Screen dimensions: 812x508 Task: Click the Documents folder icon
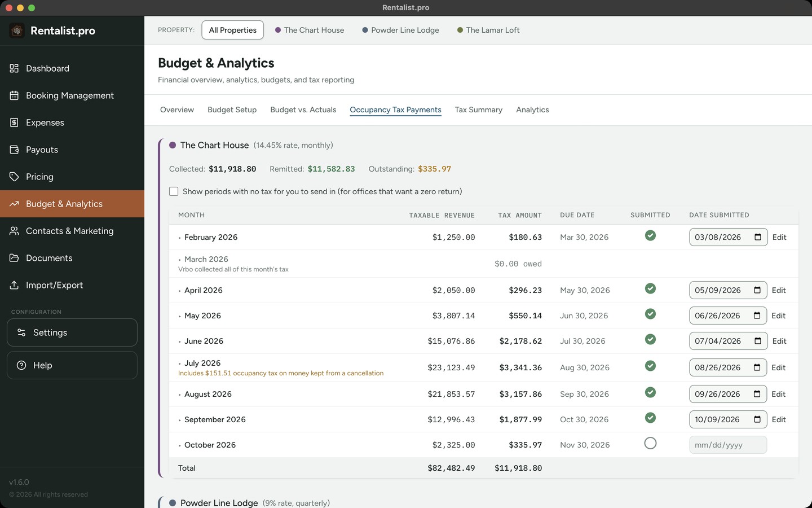pos(14,258)
